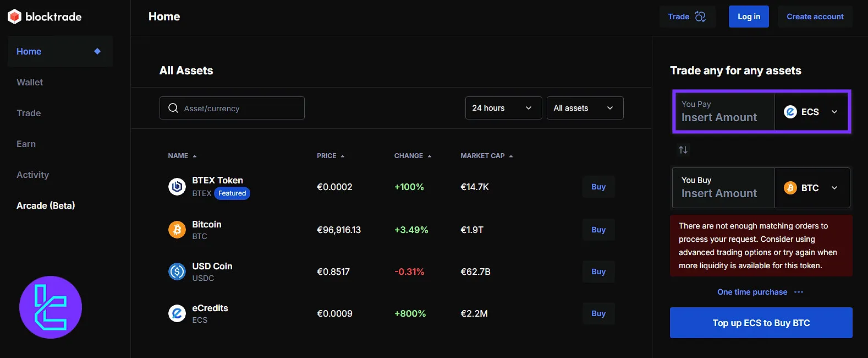
Task: Click the eCredits coin icon
Action: pyautogui.click(x=177, y=313)
